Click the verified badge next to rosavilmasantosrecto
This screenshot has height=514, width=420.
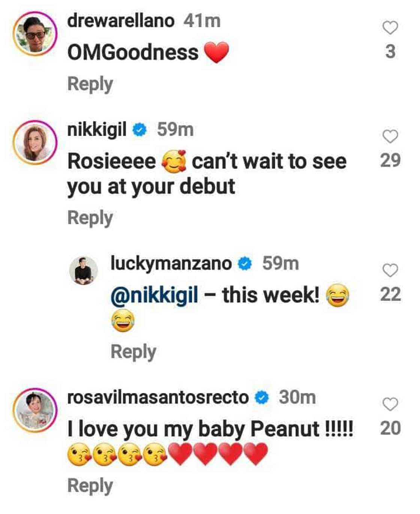pyautogui.click(x=262, y=397)
